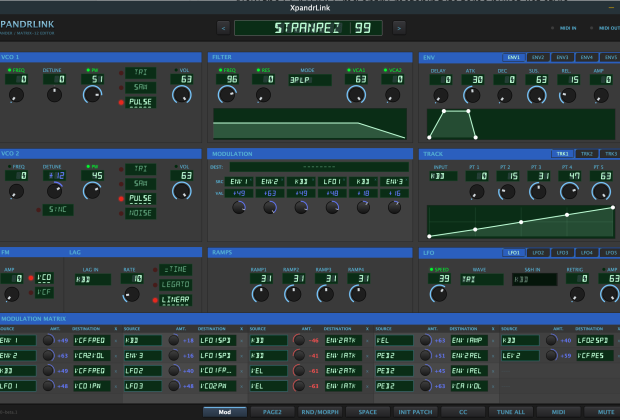Open the TRK2 tracking tab

(x=587, y=154)
